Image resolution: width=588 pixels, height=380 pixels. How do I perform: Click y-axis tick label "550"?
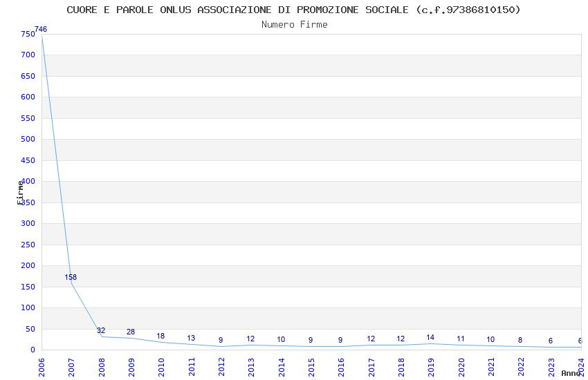[x=28, y=118]
